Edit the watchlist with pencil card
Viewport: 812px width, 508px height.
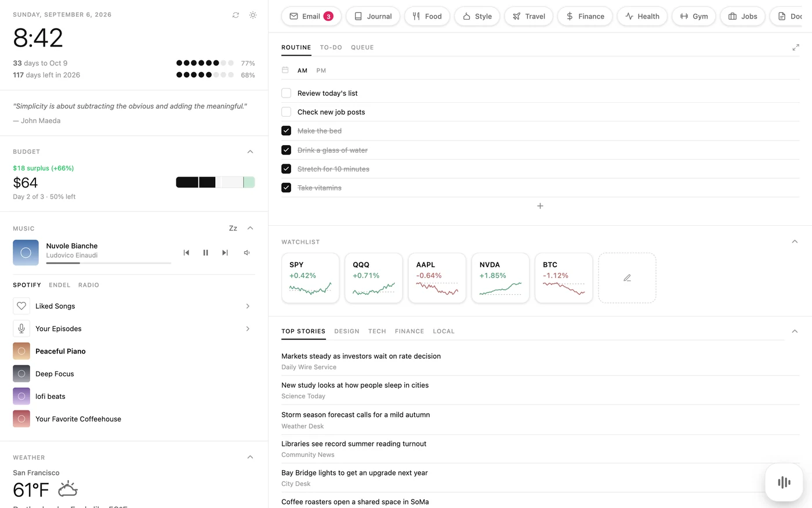627,278
